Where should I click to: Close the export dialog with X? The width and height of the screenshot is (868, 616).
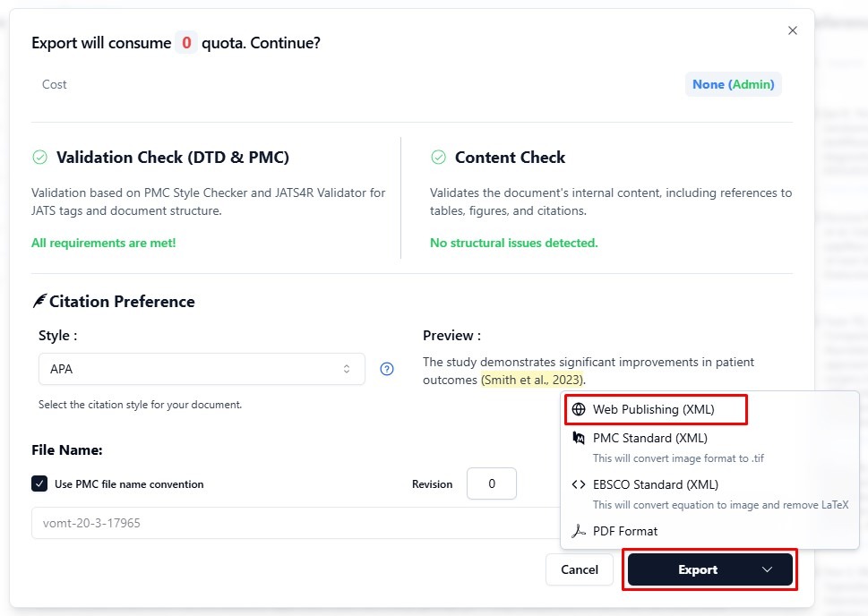(x=792, y=30)
